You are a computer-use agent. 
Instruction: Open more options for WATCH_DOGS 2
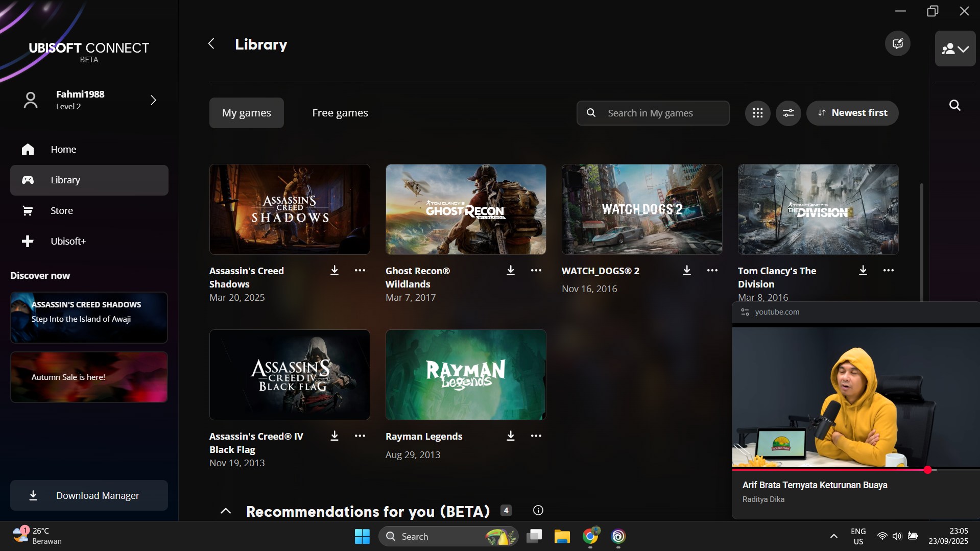tap(712, 271)
